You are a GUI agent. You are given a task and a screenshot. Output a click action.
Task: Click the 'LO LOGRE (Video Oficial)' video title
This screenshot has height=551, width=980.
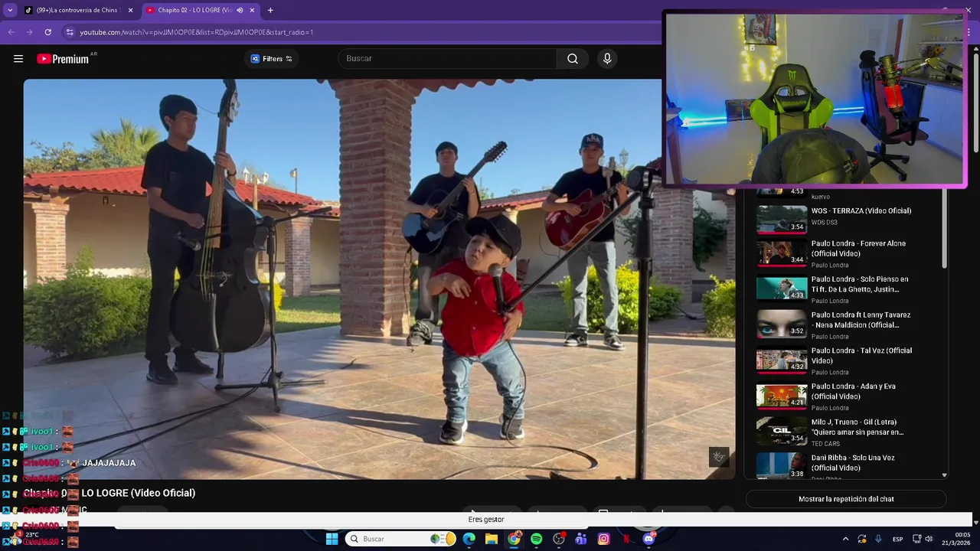[x=139, y=493]
